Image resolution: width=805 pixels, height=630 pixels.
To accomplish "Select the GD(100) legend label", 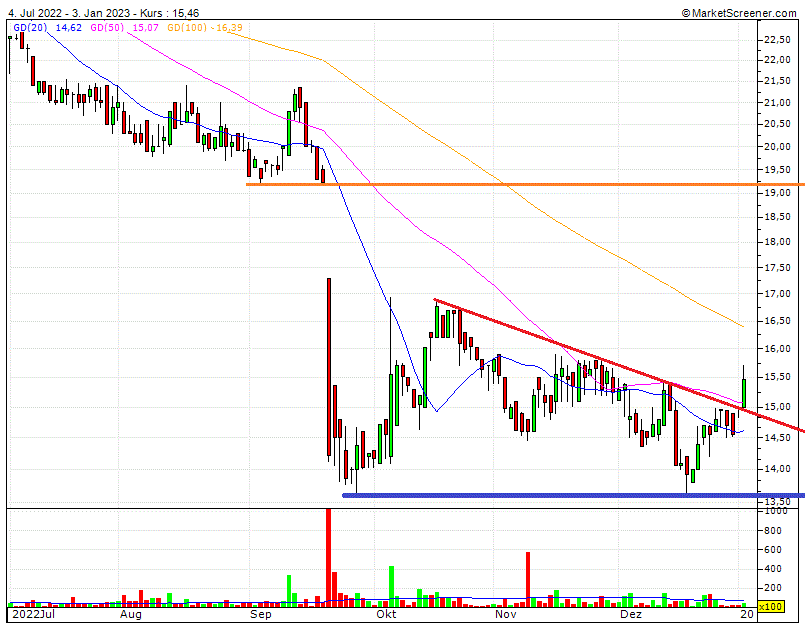I will coord(187,28).
